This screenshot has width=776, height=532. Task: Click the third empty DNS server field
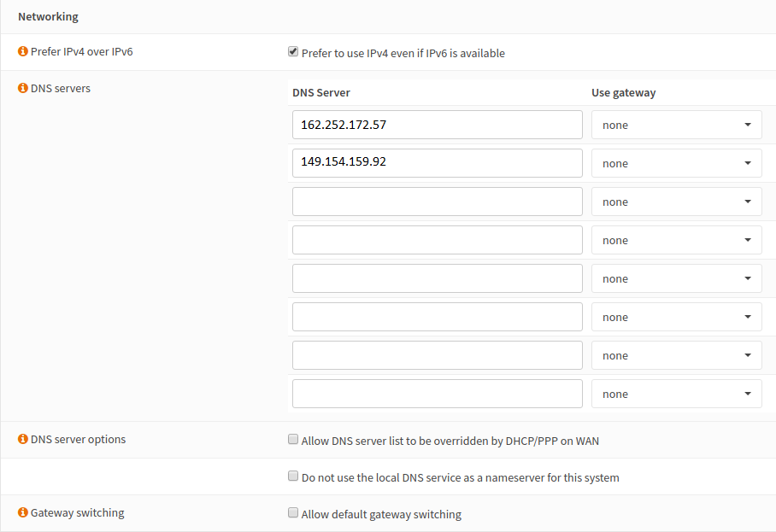(x=437, y=202)
